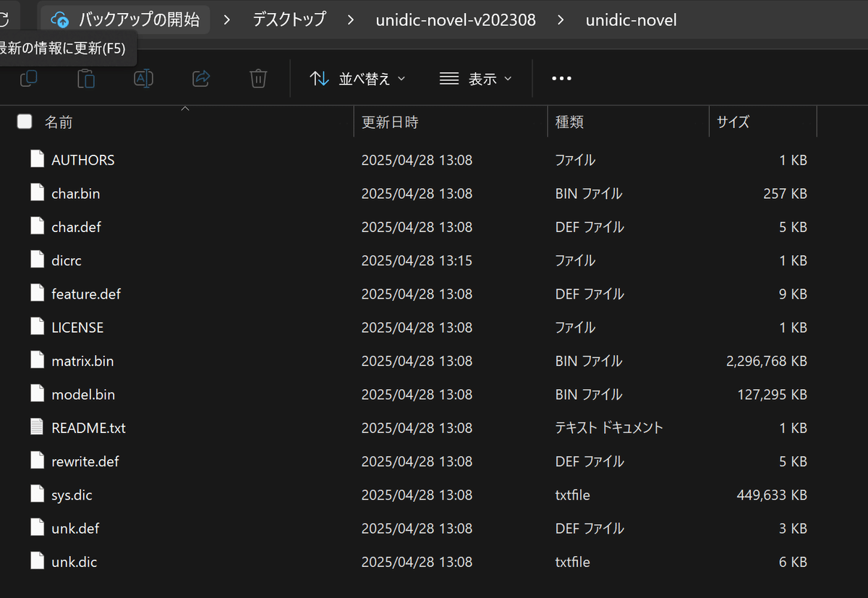The height and width of the screenshot is (598, 868).
Task: Go to unidic-novel-v202308 breadcrumb folder
Action: (x=456, y=20)
